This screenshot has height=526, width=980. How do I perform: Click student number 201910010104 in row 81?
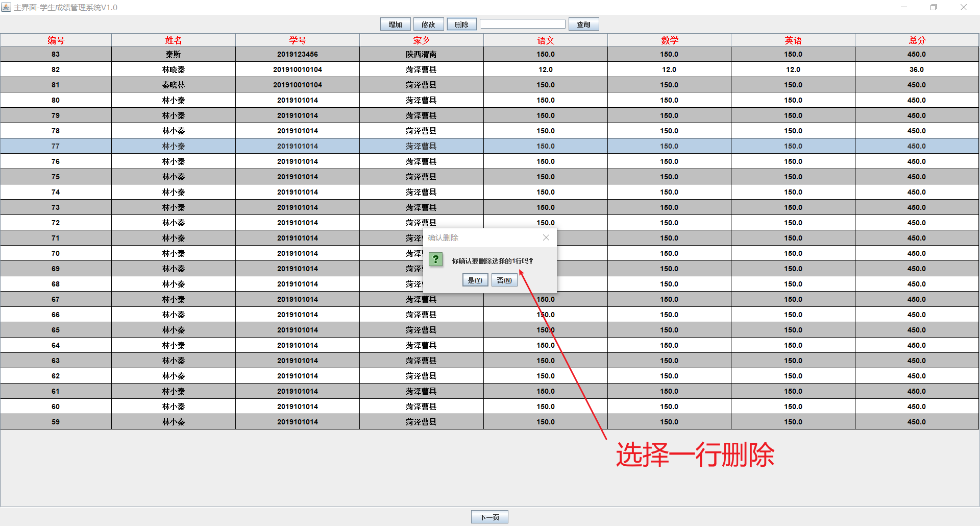298,85
